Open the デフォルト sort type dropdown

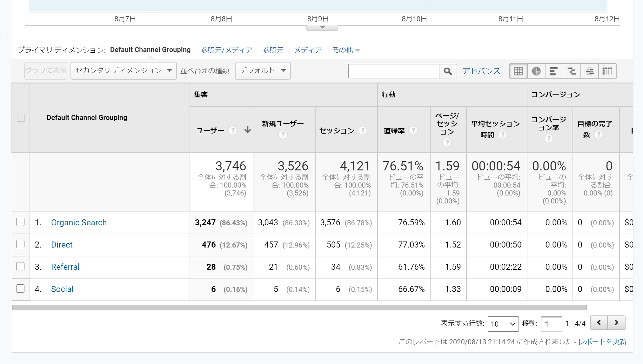263,70
